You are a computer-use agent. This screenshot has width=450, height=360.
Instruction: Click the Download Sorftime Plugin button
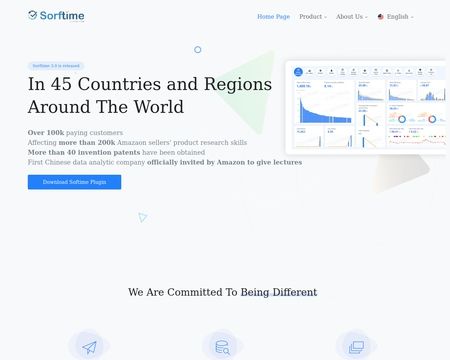pyautogui.click(x=74, y=182)
